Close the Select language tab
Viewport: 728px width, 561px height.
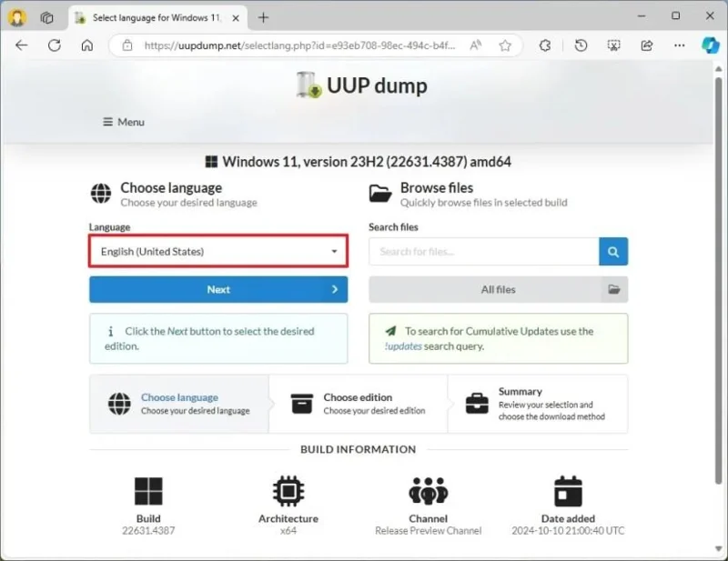click(236, 18)
